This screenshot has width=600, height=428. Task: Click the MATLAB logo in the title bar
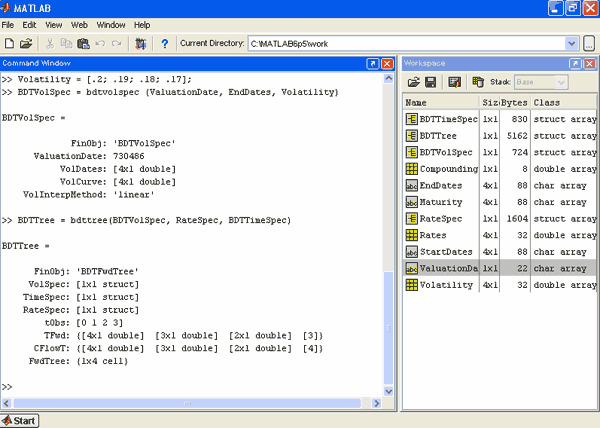pyautogui.click(x=6, y=8)
